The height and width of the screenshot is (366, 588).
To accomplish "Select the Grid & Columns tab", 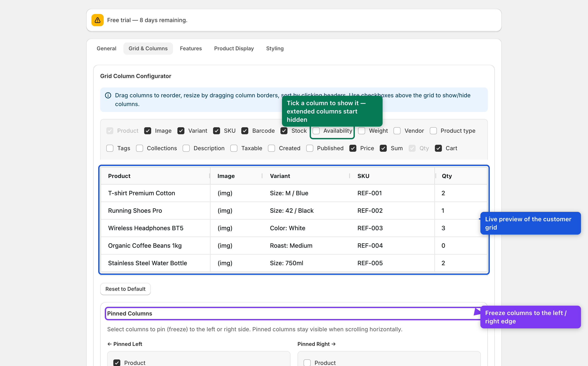I will tap(148, 48).
